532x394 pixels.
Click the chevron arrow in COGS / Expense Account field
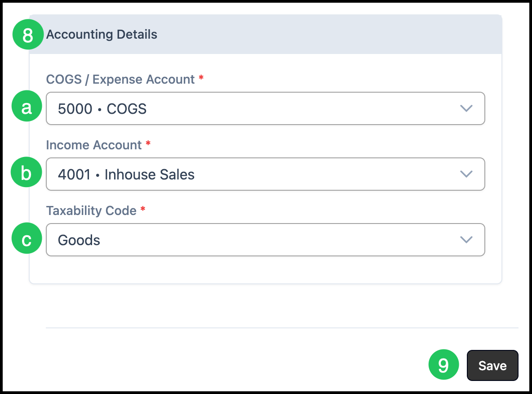pyautogui.click(x=466, y=108)
